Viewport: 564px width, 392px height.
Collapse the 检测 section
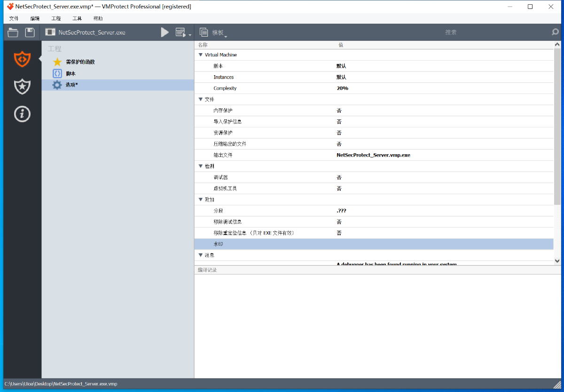[x=201, y=166]
